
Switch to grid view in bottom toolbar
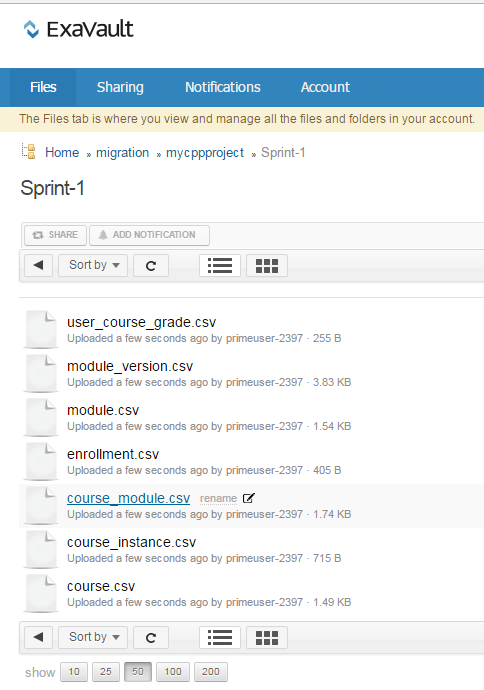click(267, 637)
